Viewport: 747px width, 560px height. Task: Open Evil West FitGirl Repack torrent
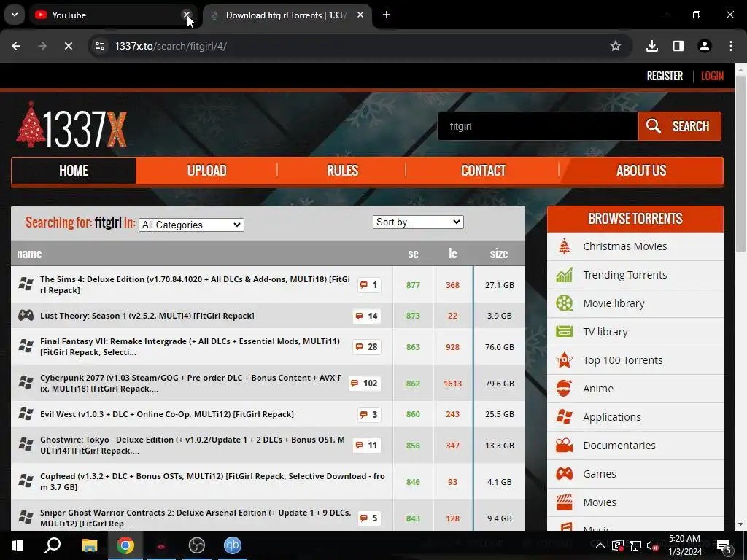167,414
